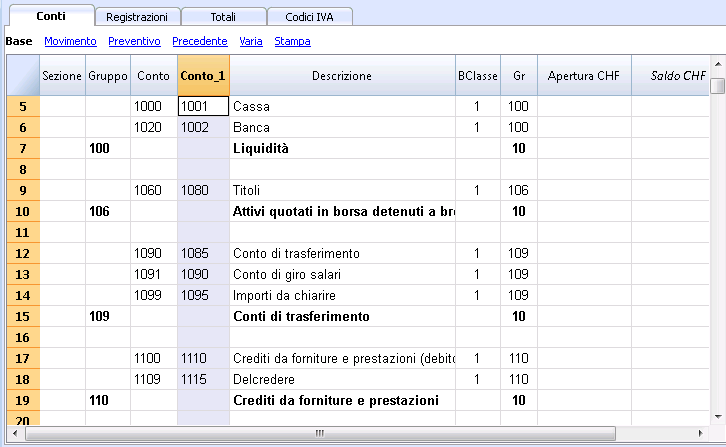Click the Varia view link
The image size is (726, 447).
tap(251, 41)
